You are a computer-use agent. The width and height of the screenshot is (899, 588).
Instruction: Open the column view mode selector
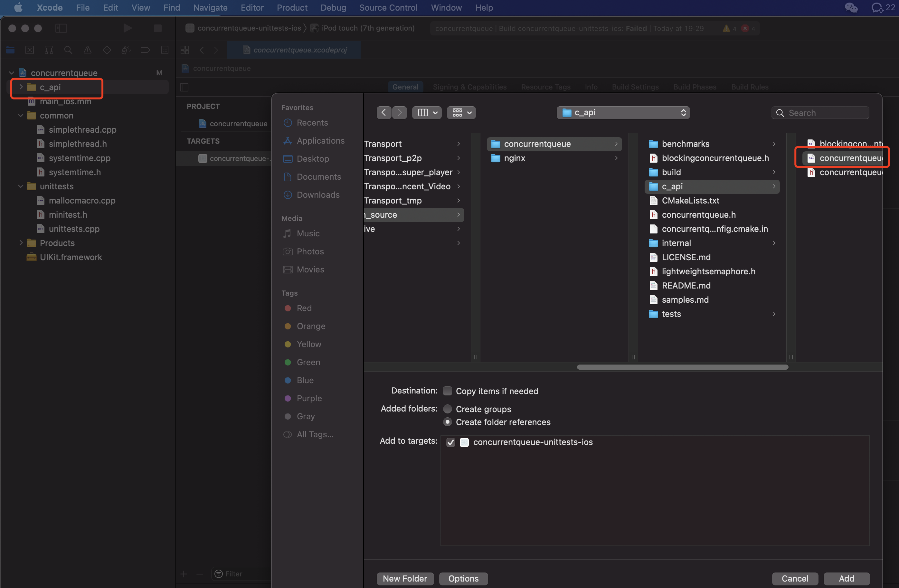427,112
